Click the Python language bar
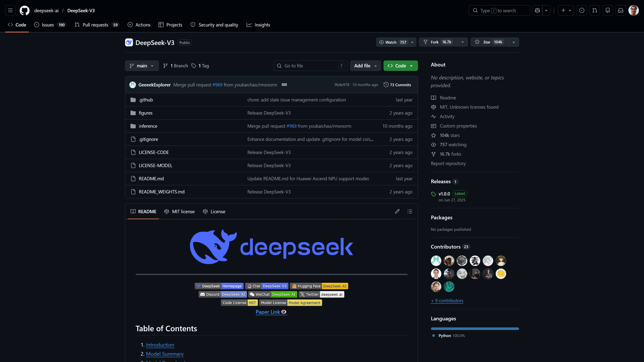The height and width of the screenshot is (362, 644). pos(475,329)
